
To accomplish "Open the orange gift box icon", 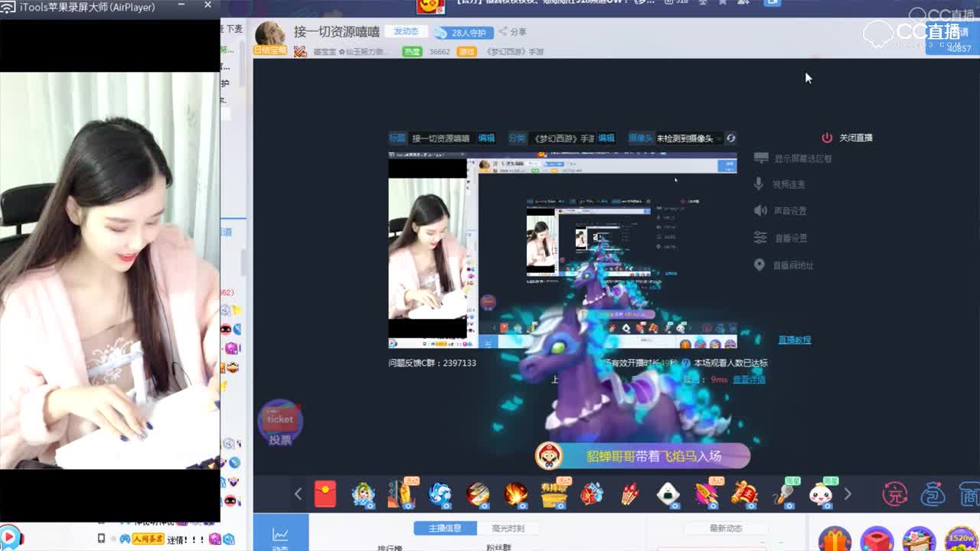I will tap(835, 540).
